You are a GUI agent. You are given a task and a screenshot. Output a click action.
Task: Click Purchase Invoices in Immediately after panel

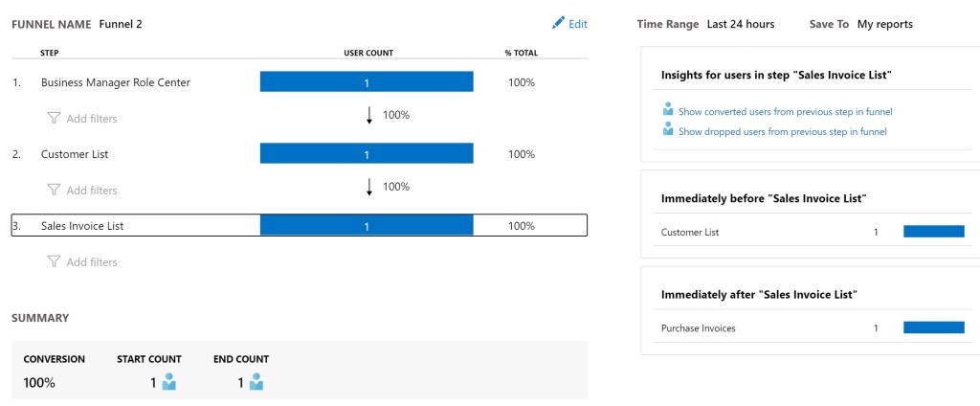coord(698,328)
